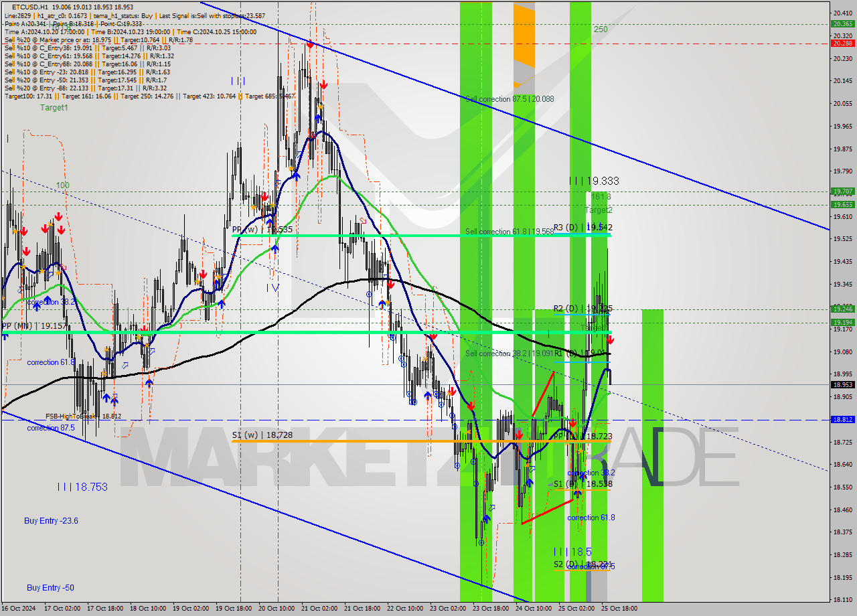The width and height of the screenshot is (857, 616).
Task: Click the 20.410 price axis value
Action: [x=842, y=13]
